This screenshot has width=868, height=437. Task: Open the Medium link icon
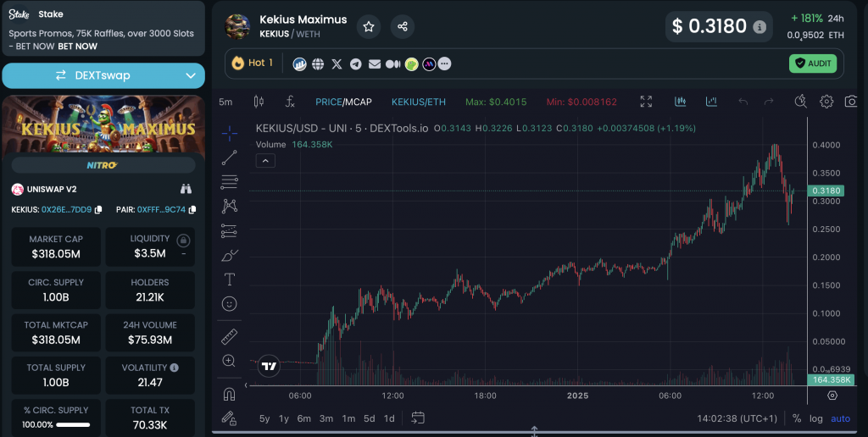click(x=393, y=64)
